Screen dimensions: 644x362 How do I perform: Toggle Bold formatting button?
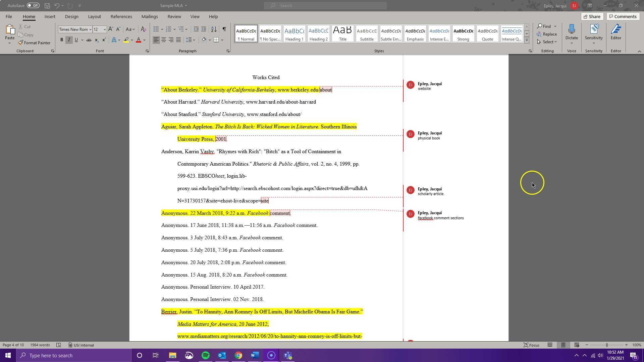click(x=61, y=40)
